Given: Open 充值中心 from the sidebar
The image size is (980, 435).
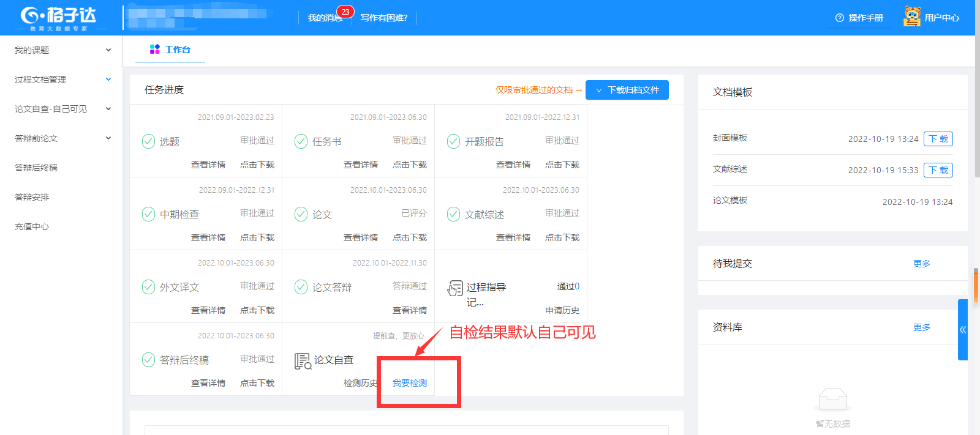Looking at the screenshot, I should (x=32, y=226).
